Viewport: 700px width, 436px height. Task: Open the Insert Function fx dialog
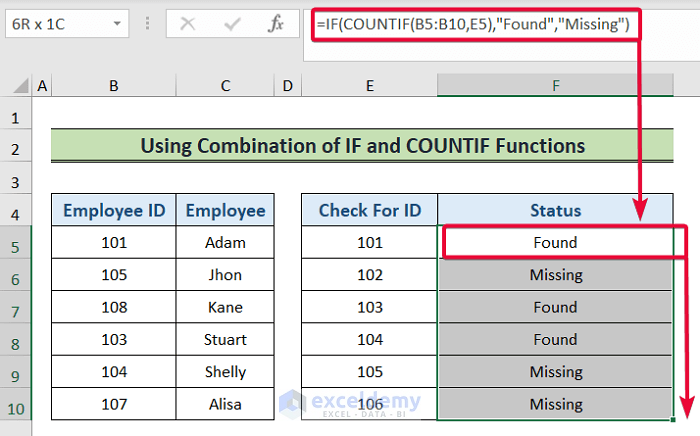(x=275, y=24)
